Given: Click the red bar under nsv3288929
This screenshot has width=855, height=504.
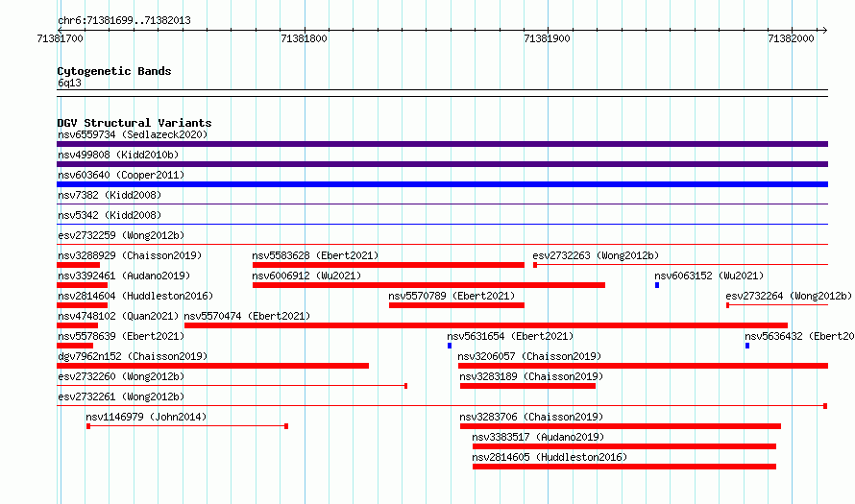Looking at the screenshot, I should [x=78, y=265].
